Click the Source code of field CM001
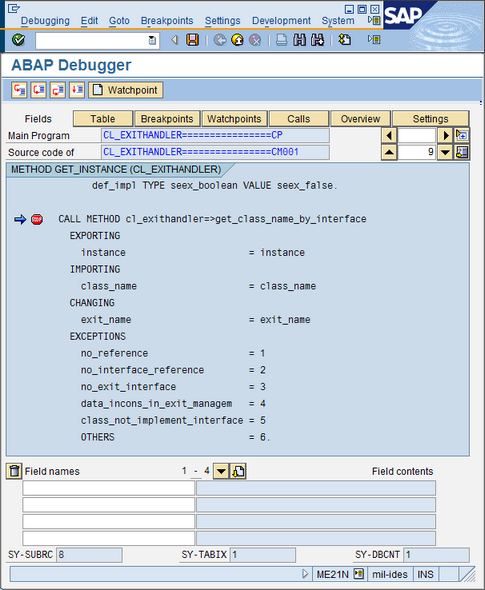485x590 pixels. coord(215,152)
